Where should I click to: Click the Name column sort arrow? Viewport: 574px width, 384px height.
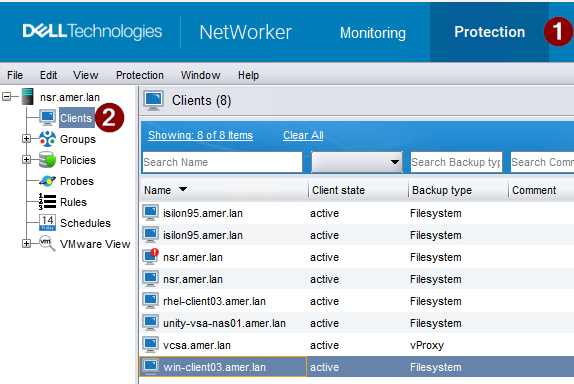click(183, 189)
